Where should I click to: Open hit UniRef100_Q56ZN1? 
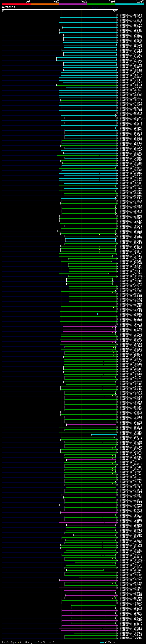click(x=131, y=314)
